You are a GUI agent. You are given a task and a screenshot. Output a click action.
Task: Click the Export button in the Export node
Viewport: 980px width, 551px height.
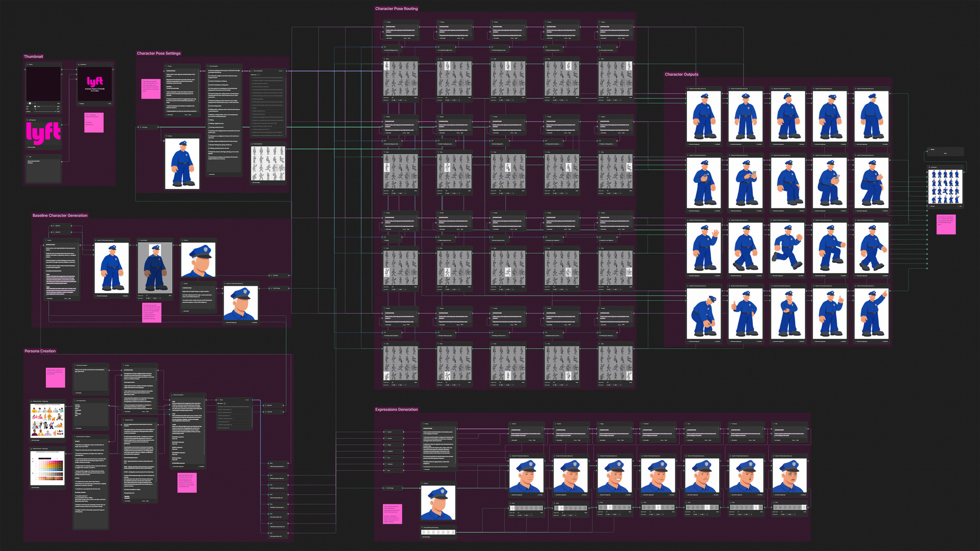coord(945,153)
